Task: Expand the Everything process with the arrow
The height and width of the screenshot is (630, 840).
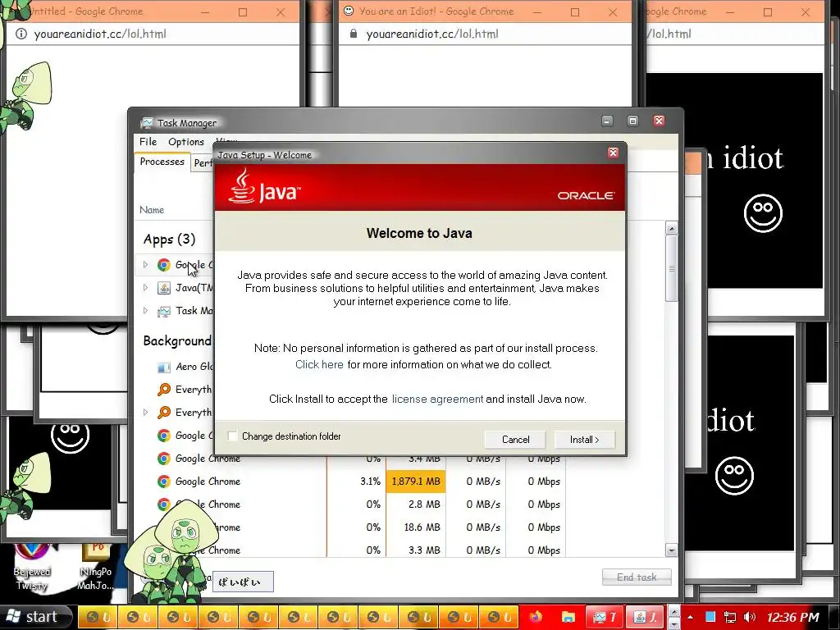Action: coord(145,413)
